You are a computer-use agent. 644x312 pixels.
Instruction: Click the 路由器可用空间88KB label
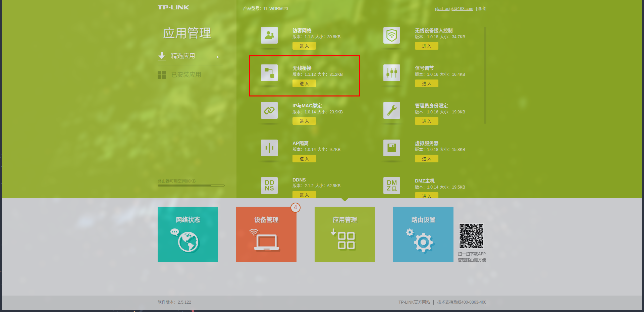pos(177,181)
